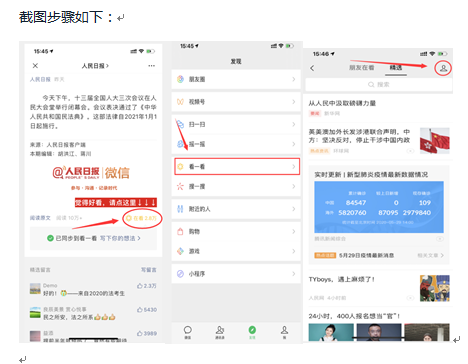Screen dimensions: 468x364
Task: Open the profile icon at top right
Action: pyautogui.click(x=443, y=68)
